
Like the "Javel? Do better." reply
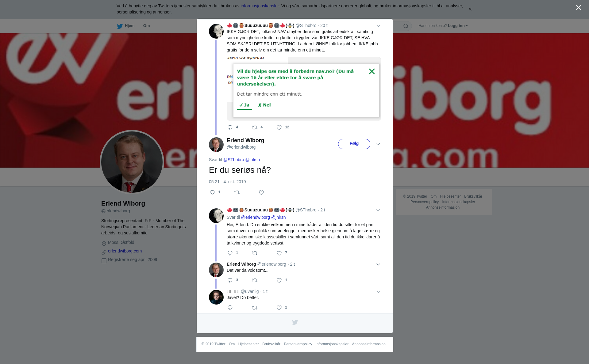pyautogui.click(x=279, y=308)
